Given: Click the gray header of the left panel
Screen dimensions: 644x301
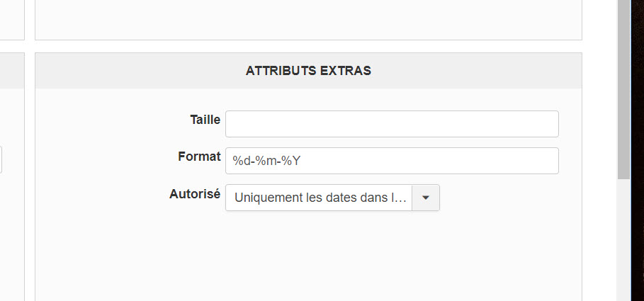Looking at the screenshot, I should 11,71.
